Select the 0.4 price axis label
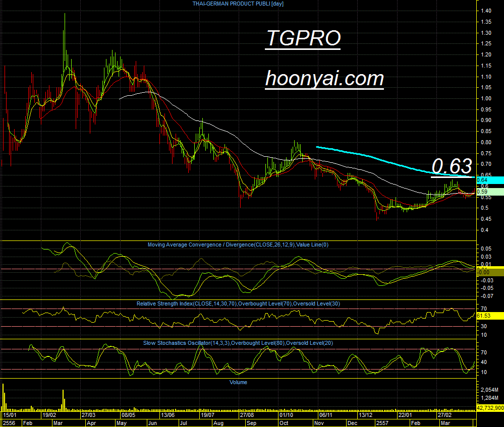Image resolution: width=504 pixels, height=427 pixels. coord(484,230)
